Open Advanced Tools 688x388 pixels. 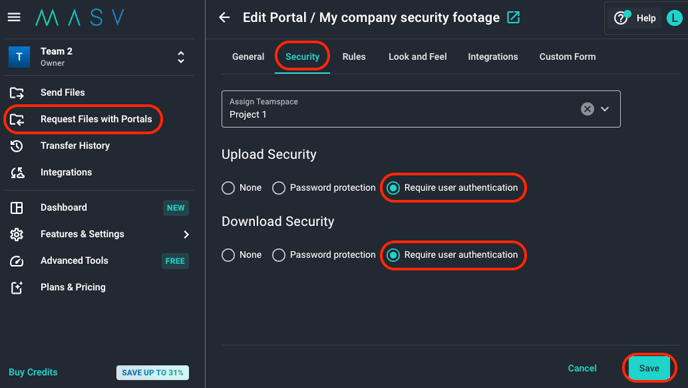(x=74, y=261)
